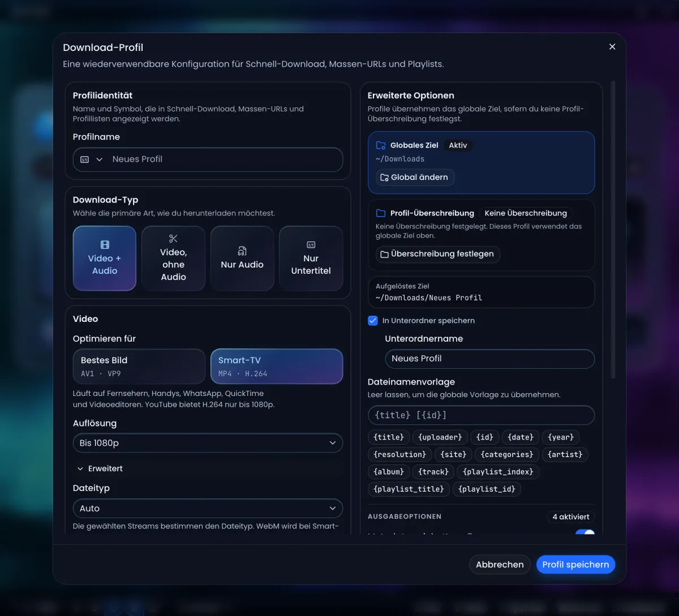Select Nur Audio download type
The image size is (679, 616).
[242, 259]
